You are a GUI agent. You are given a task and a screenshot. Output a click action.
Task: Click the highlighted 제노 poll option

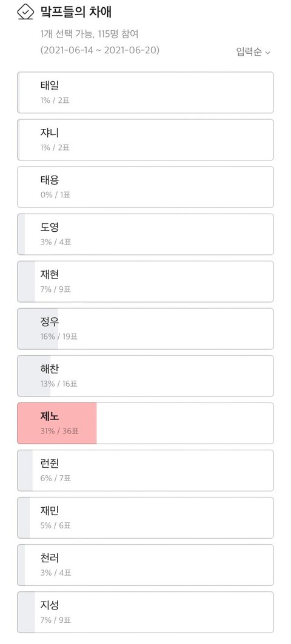click(145, 423)
